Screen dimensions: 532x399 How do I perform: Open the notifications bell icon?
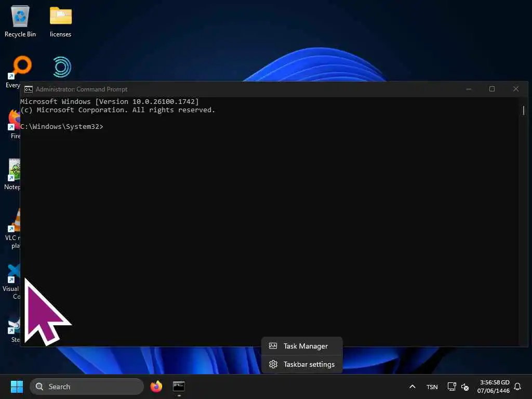point(517,387)
